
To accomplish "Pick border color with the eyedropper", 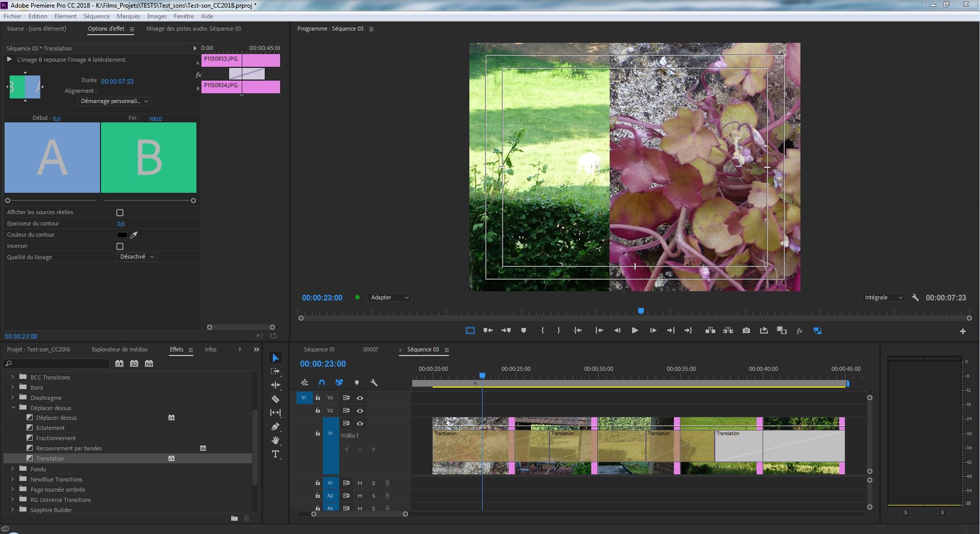I will tap(134, 235).
